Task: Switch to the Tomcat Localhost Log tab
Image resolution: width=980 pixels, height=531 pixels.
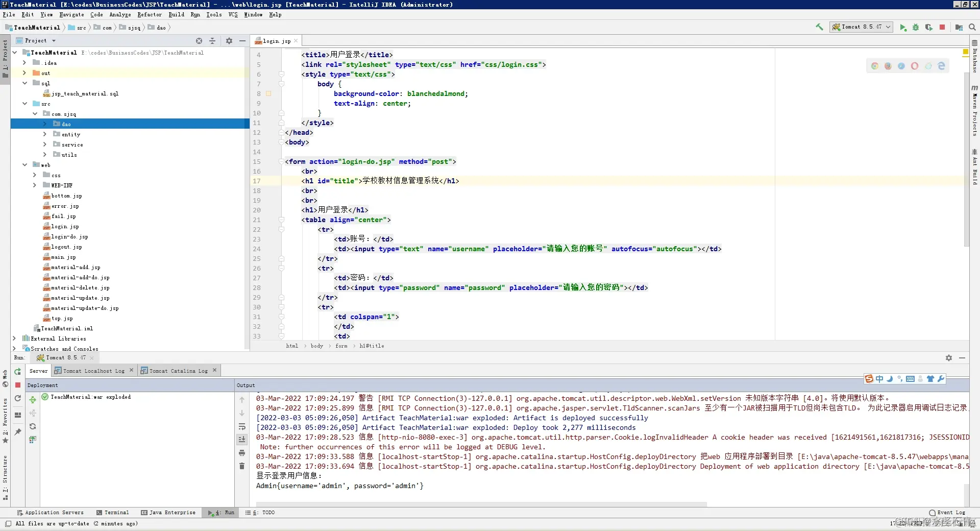Action: [x=93, y=371]
